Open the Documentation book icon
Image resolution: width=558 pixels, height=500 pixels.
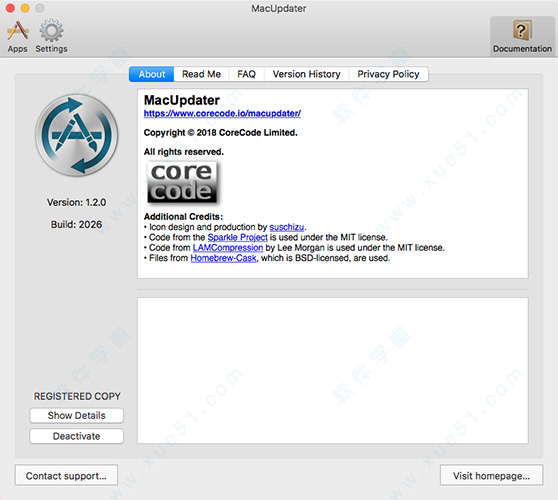[522, 31]
